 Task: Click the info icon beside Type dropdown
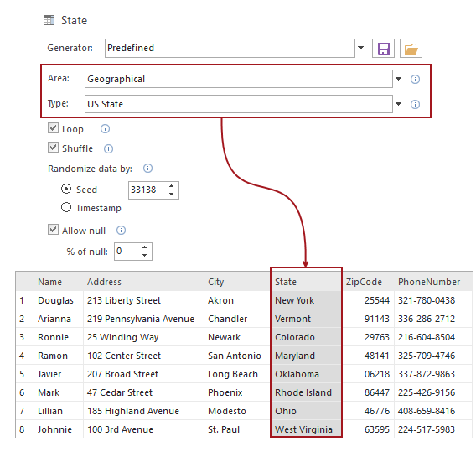click(x=415, y=105)
